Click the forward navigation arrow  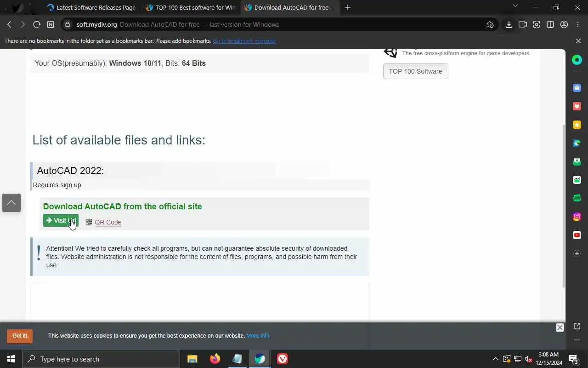click(23, 24)
